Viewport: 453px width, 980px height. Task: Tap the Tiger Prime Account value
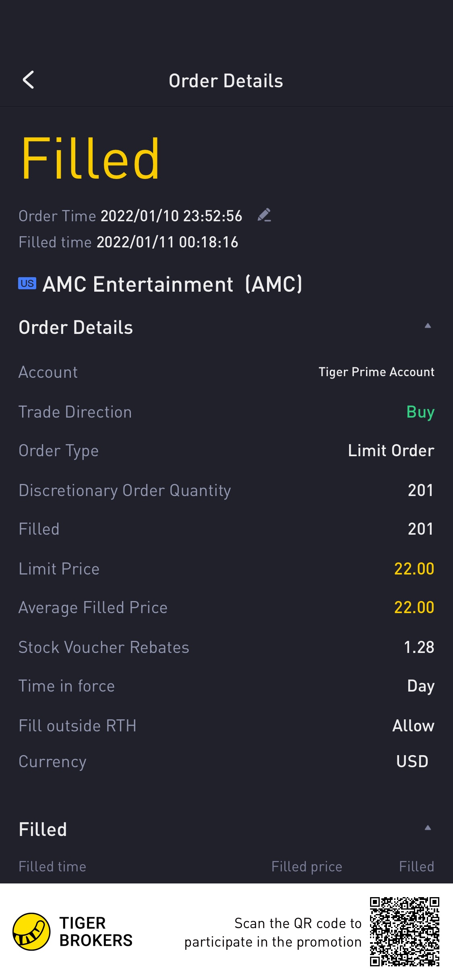tap(376, 372)
